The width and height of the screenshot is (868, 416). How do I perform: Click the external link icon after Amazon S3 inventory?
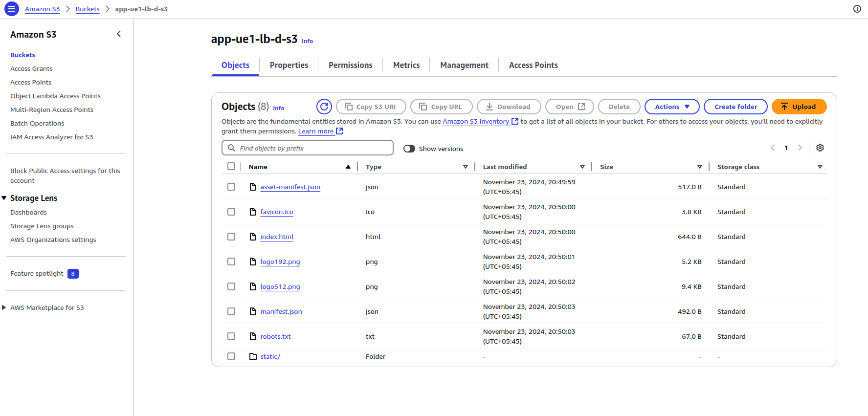(x=515, y=121)
